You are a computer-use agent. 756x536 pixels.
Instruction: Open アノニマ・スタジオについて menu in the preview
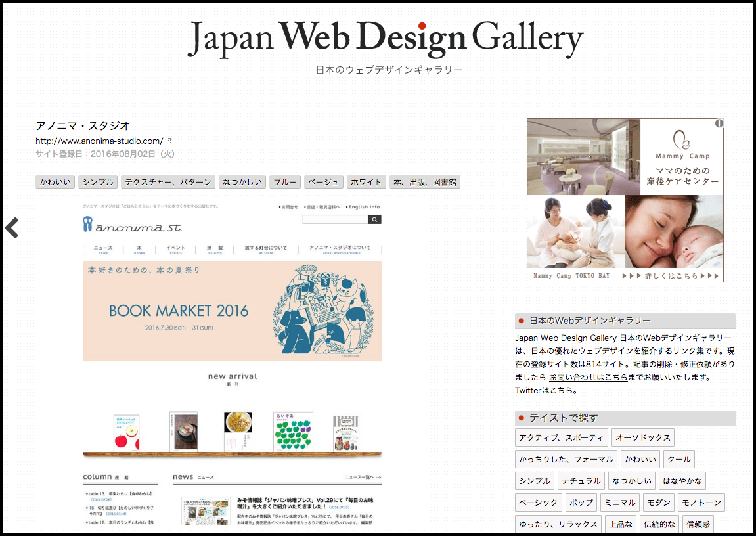coord(340,249)
